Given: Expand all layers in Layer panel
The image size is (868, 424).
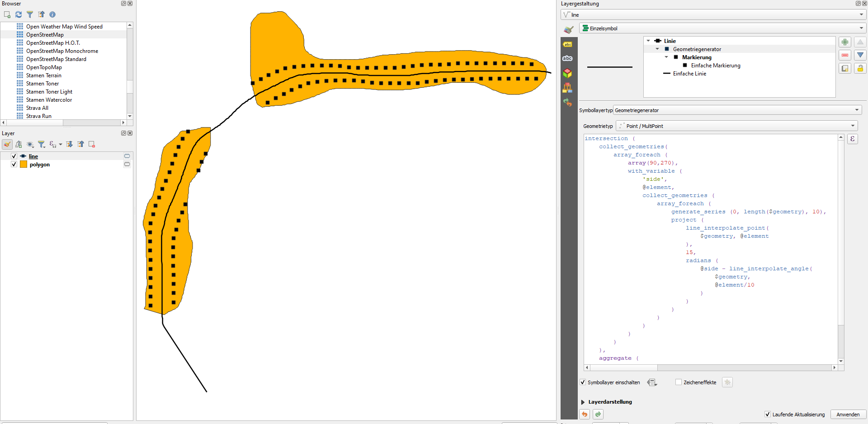Looking at the screenshot, I should [69, 144].
